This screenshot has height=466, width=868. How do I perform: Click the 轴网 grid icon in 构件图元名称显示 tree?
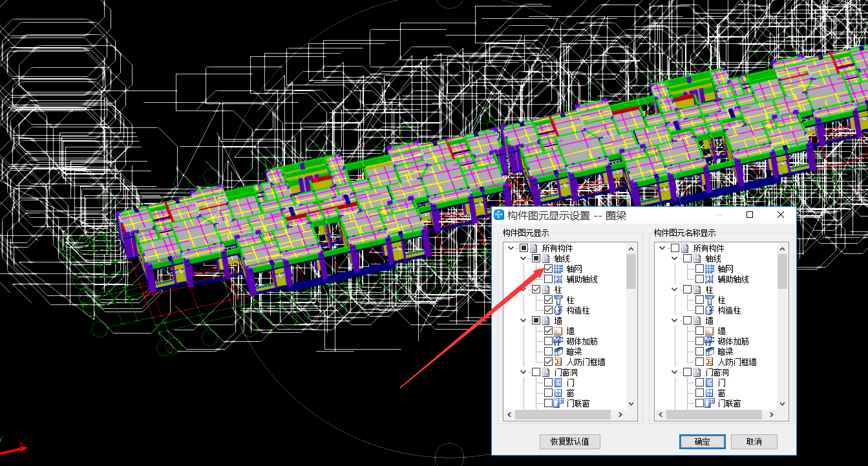pyautogui.click(x=710, y=269)
